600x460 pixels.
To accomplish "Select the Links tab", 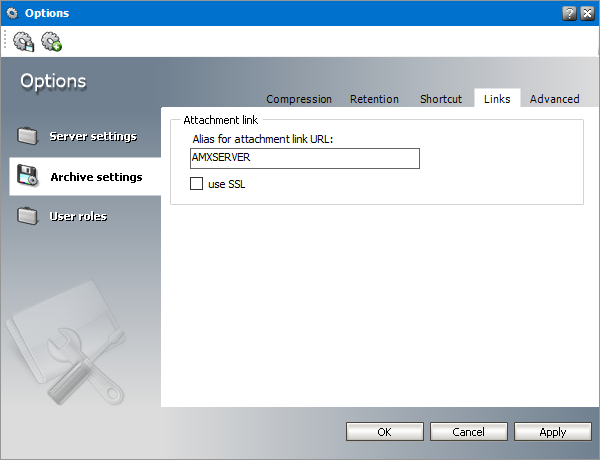I will 497,98.
